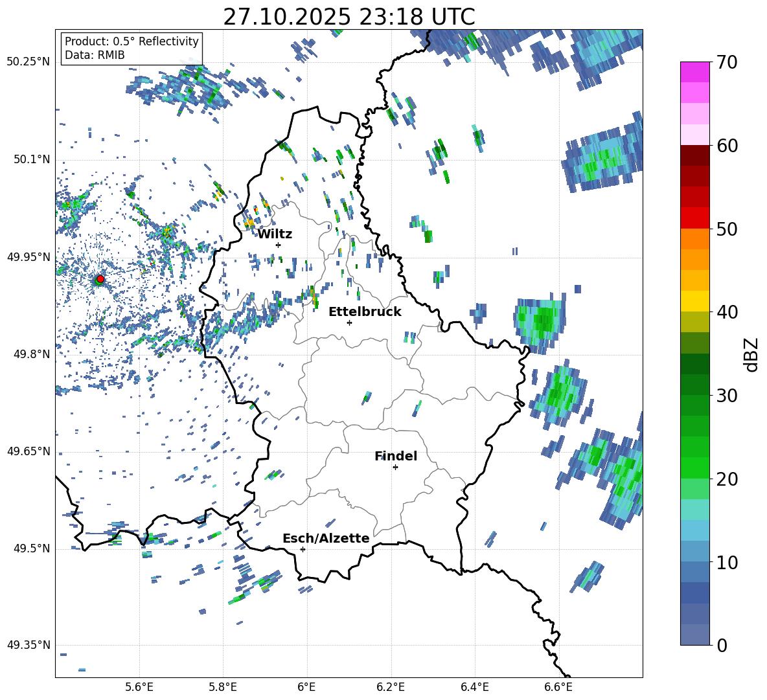Click the 6.6°E longitude label
Image resolution: width=767 pixels, height=700 pixels.
(x=558, y=687)
